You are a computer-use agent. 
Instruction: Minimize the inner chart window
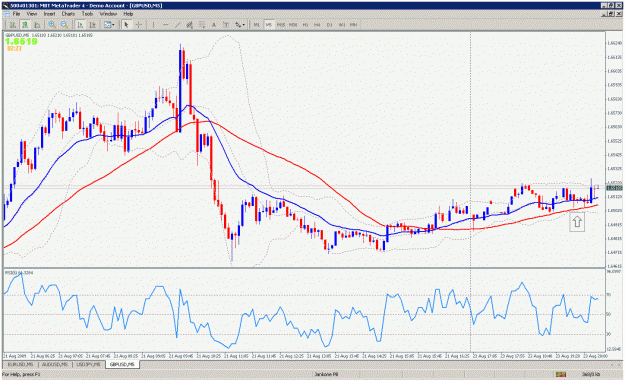tap(605, 14)
